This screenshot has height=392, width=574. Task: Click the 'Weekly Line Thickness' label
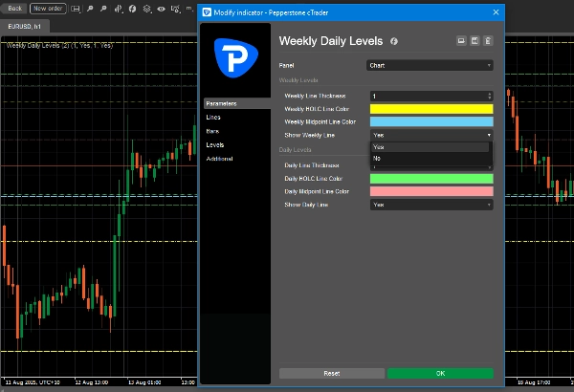pyautogui.click(x=315, y=96)
